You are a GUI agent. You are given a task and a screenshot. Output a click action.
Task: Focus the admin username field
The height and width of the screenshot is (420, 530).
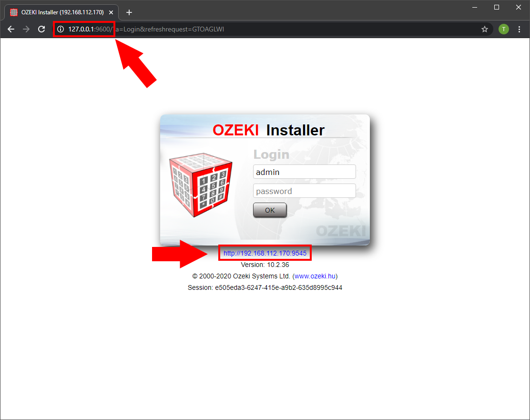click(x=304, y=172)
